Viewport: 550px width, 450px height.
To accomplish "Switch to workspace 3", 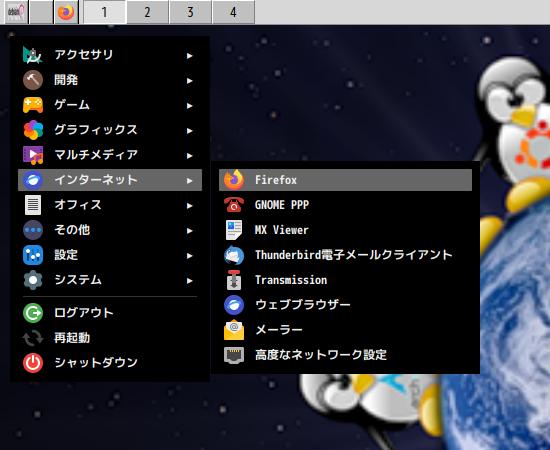I will coord(190,12).
